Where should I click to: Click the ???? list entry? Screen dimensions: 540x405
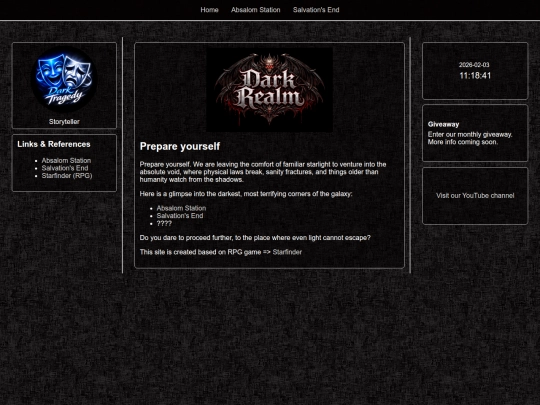tap(164, 223)
